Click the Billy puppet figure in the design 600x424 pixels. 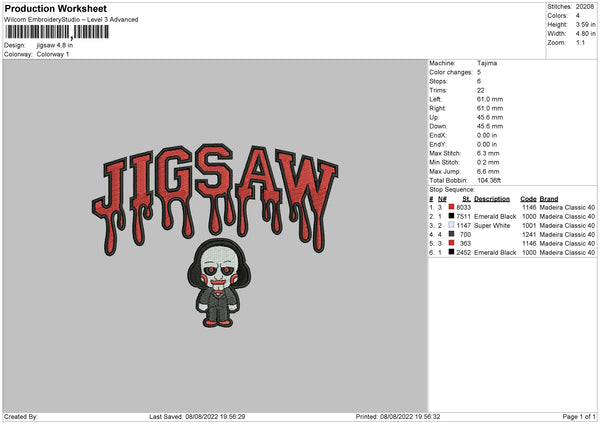[219, 283]
